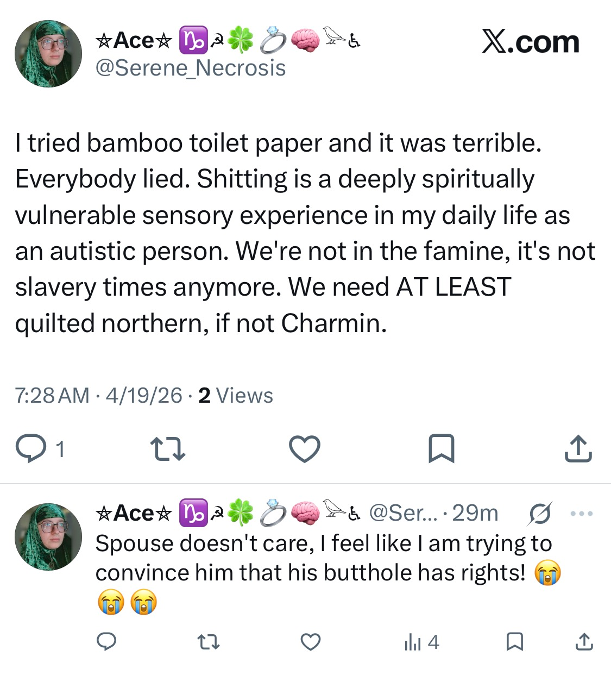Bookmark the "Spouse doesn't care" reply
Screen dimensions: 611x700
pyautogui.click(x=514, y=642)
